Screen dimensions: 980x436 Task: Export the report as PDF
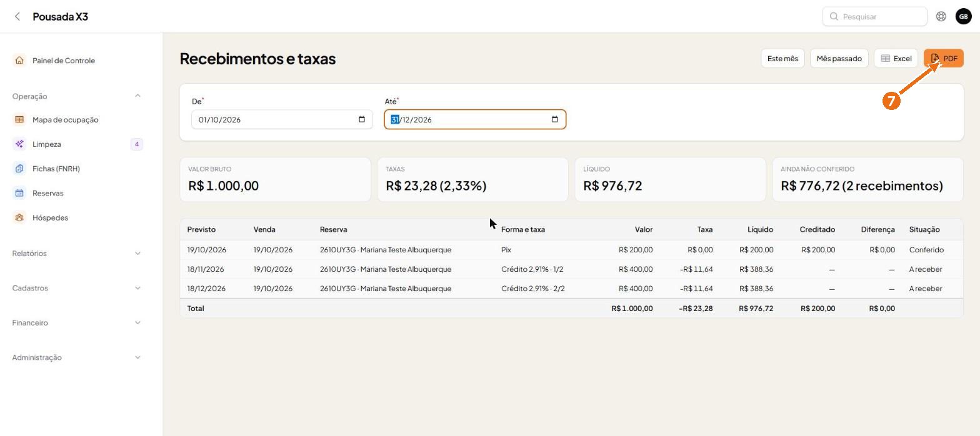tap(944, 58)
